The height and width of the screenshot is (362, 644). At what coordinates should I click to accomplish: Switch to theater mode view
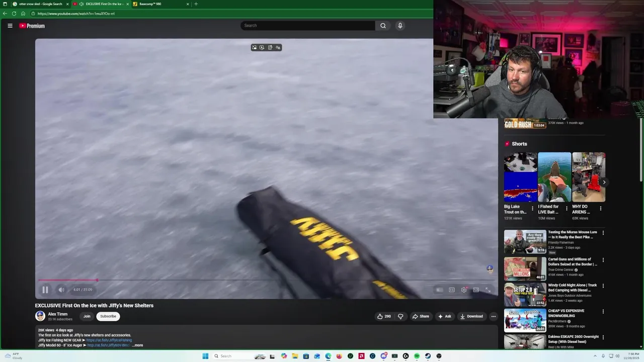point(476,290)
